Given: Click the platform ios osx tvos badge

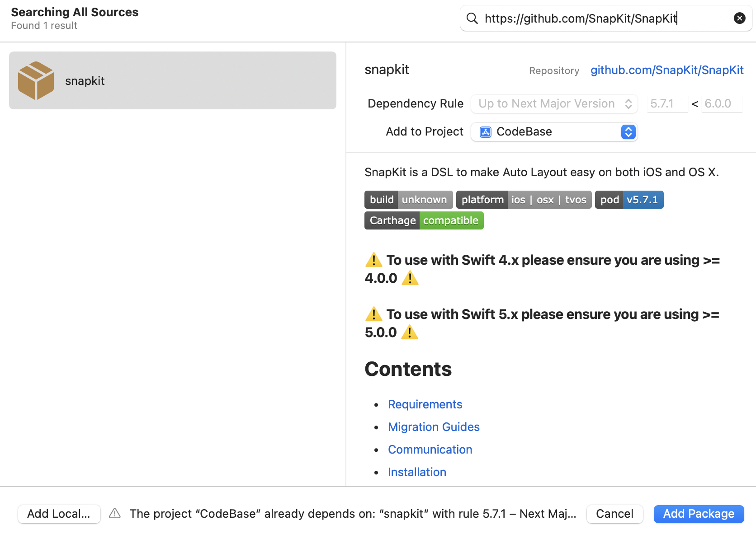Looking at the screenshot, I should (524, 200).
